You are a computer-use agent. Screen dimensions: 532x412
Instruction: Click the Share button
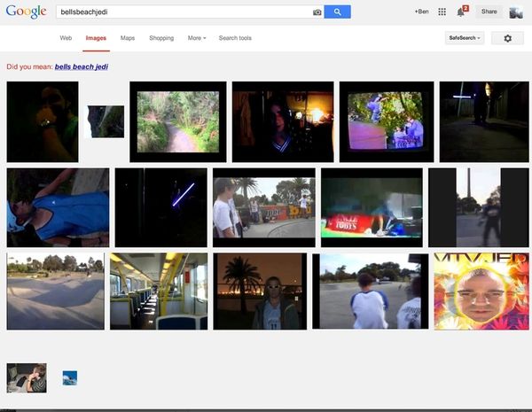coord(489,12)
